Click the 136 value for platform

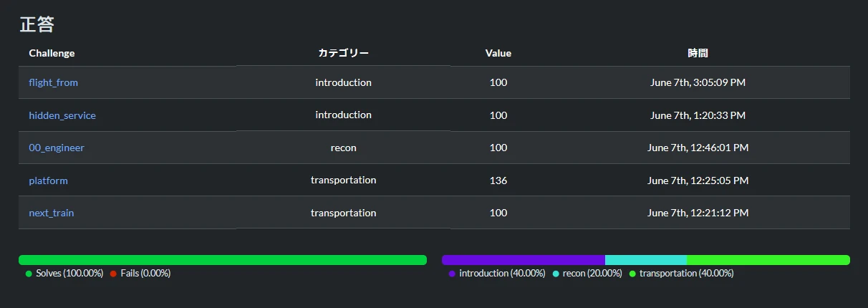point(498,181)
